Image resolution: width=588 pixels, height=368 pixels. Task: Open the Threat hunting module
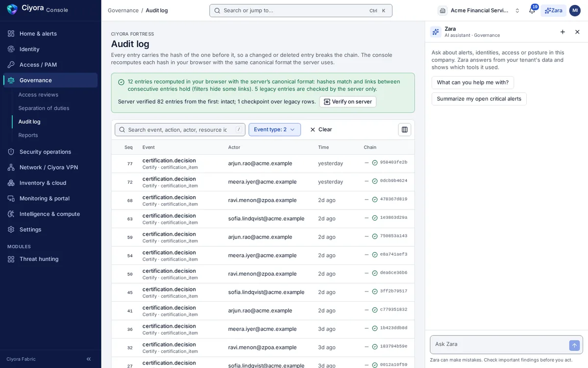(x=50, y=259)
